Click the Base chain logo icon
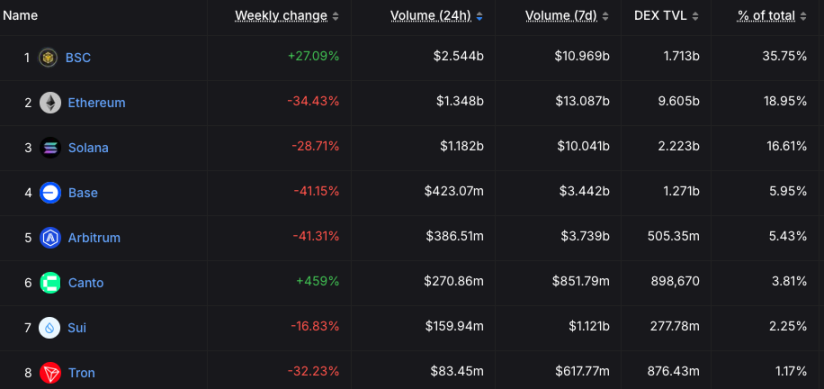 click(x=50, y=192)
